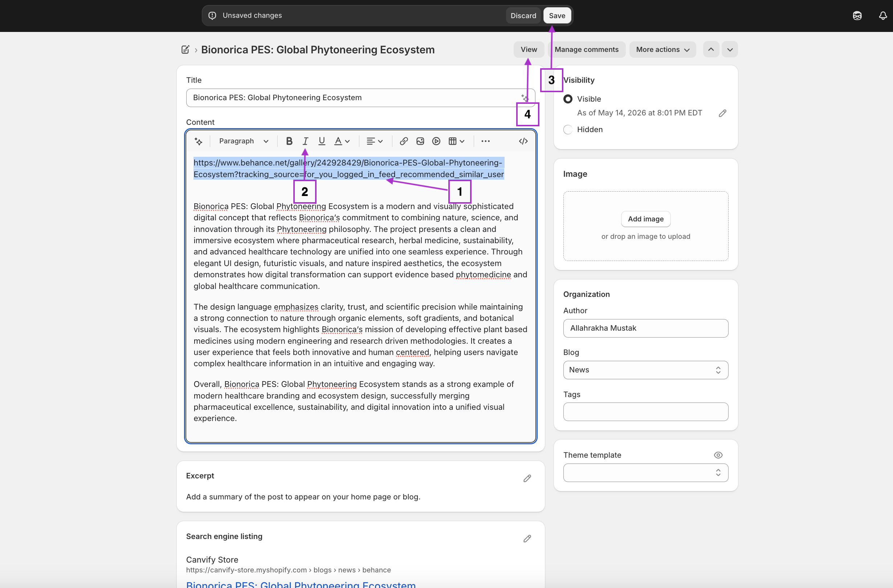Toggle underline formatting

coord(322,141)
